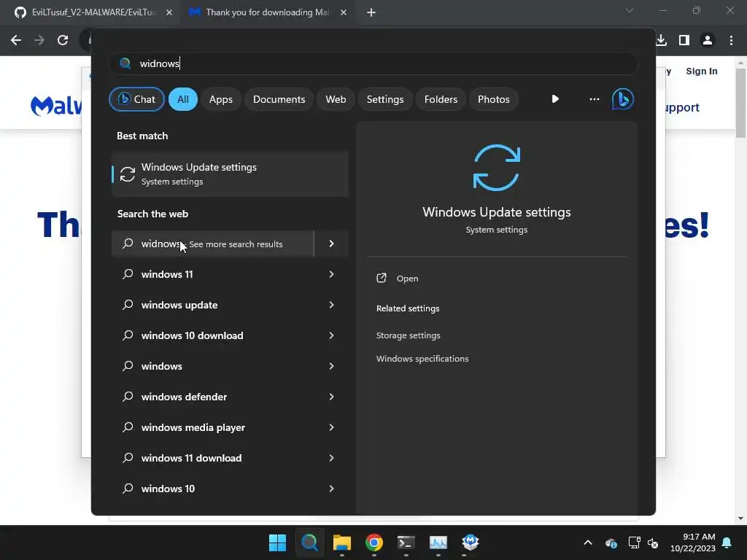Open a new Chrome tab
Image resolution: width=747 pixels, height=560 pixels.
pyautogui.click(x=371, y=12)
